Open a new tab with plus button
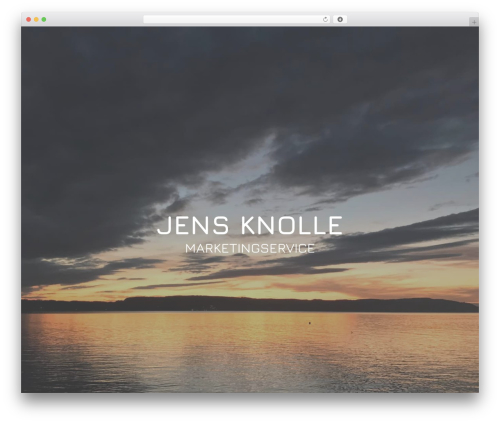Image resolution: width=500 pixels, height=423 pixels. tap(474, 22)
